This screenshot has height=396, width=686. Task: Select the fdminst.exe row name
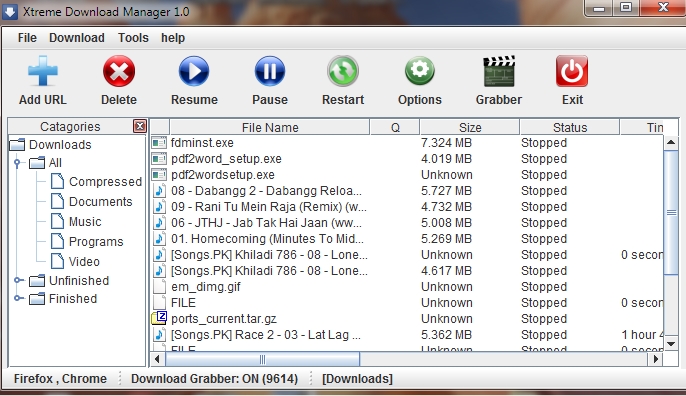coord(202,143)
